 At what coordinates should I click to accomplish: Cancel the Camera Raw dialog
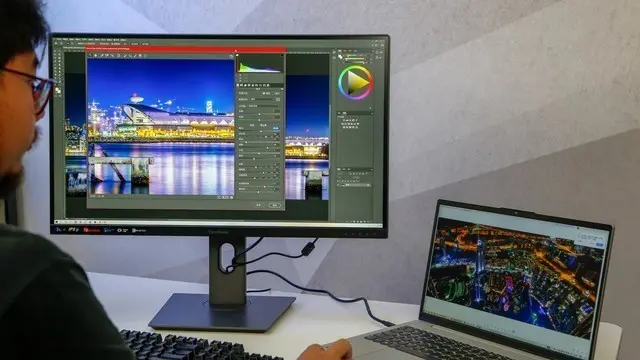[259, 205]
